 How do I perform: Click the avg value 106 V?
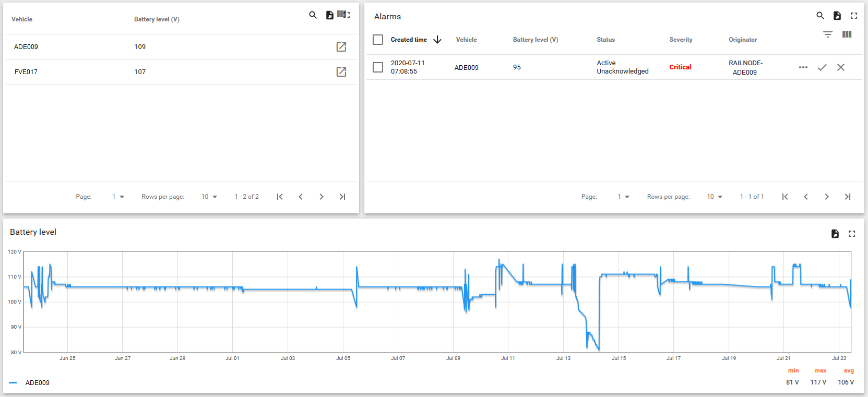[x=846, y=382]
